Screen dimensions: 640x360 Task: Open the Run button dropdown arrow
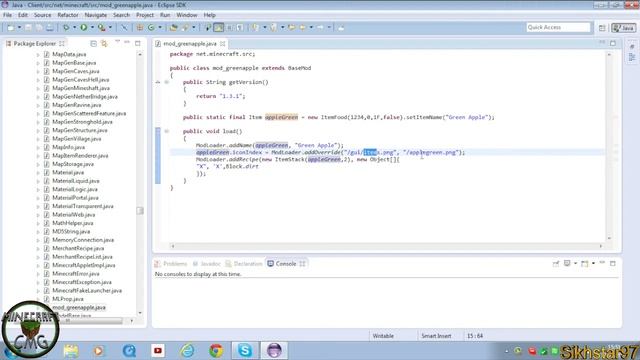coord(92,27)
